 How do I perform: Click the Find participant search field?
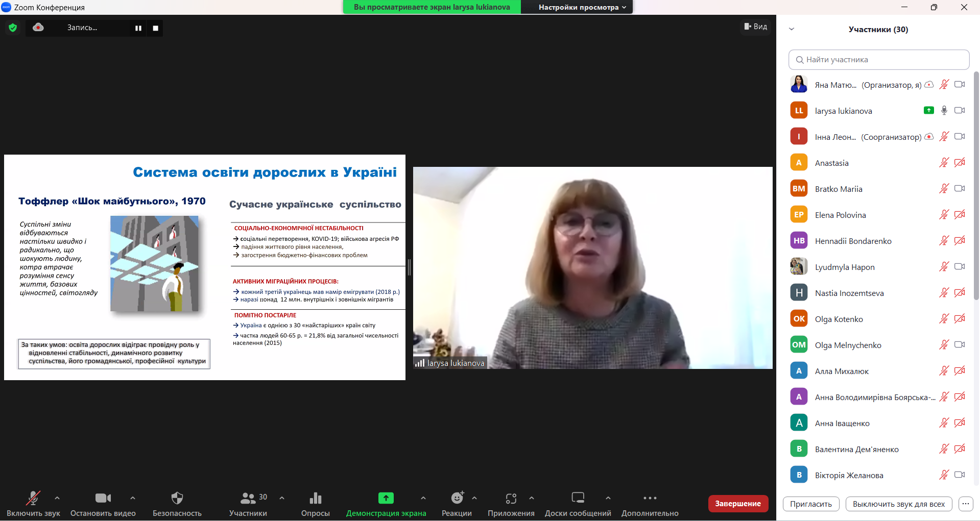coord(878,60)
